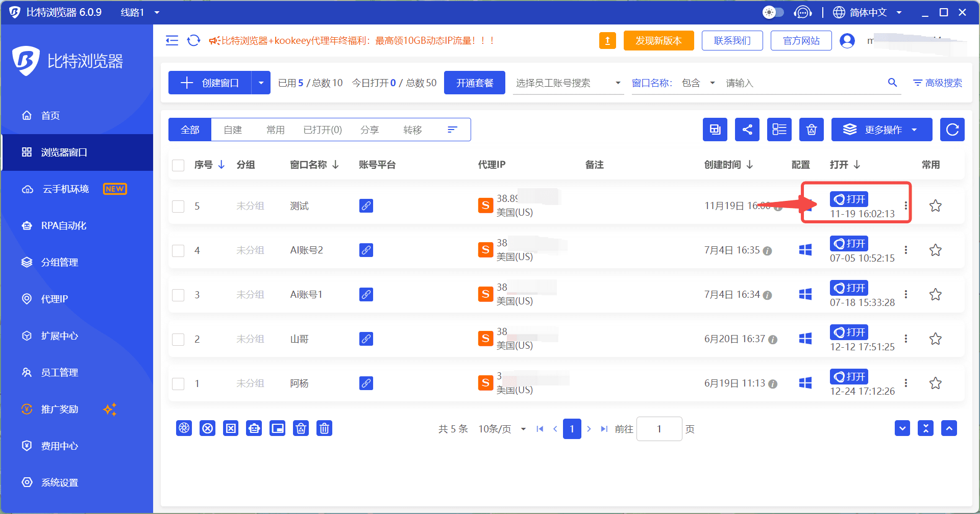Click the share windows toolbar icon

(747, 130)
